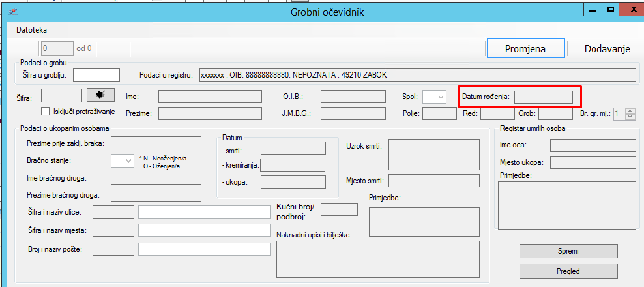The height and width of the screenshot is (287, 644).
Task: Decrease the Br. gr. mj. value with the down arrow
Action: tap(630, 117)
